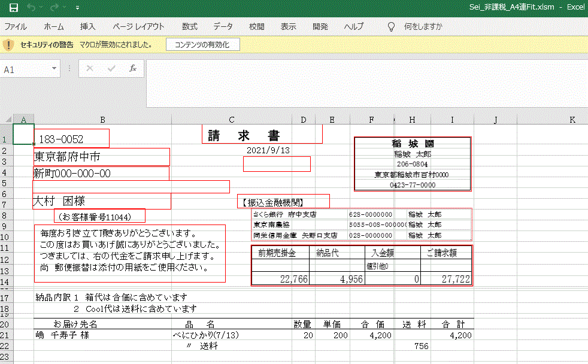
Task: Click the Undo arrow icon
Action: 31,8
